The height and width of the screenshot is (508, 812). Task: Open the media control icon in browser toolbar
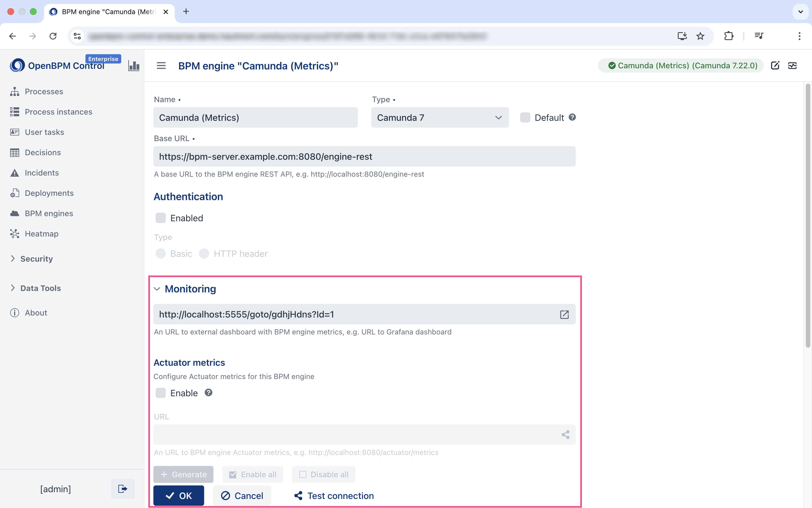[x=759, y=36]
